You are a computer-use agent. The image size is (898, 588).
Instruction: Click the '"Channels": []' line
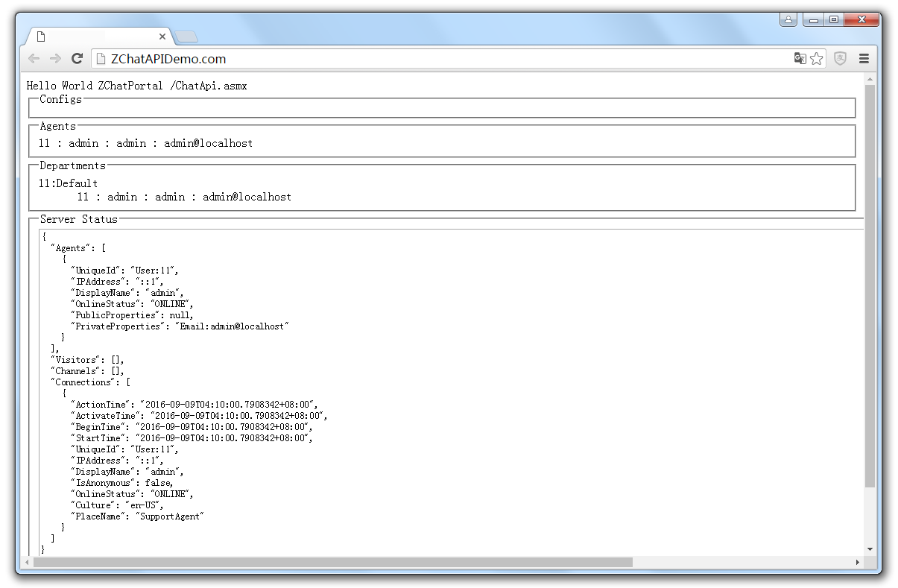(87, 371)
